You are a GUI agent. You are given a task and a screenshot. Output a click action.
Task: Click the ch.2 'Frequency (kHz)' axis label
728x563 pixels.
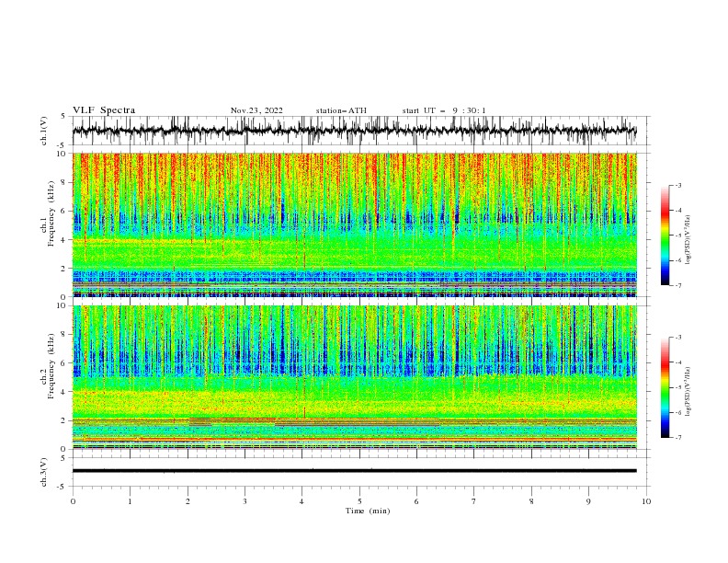point(51,366)
